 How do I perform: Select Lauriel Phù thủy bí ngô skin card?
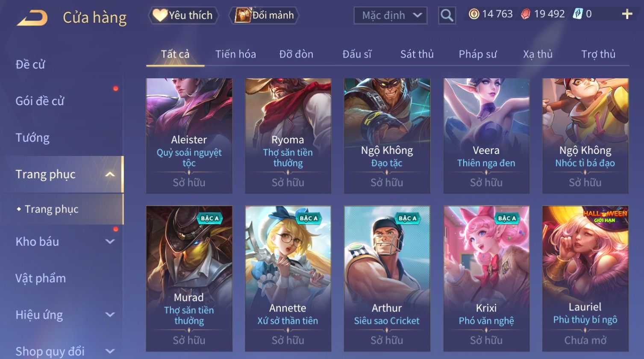[585, 279]
